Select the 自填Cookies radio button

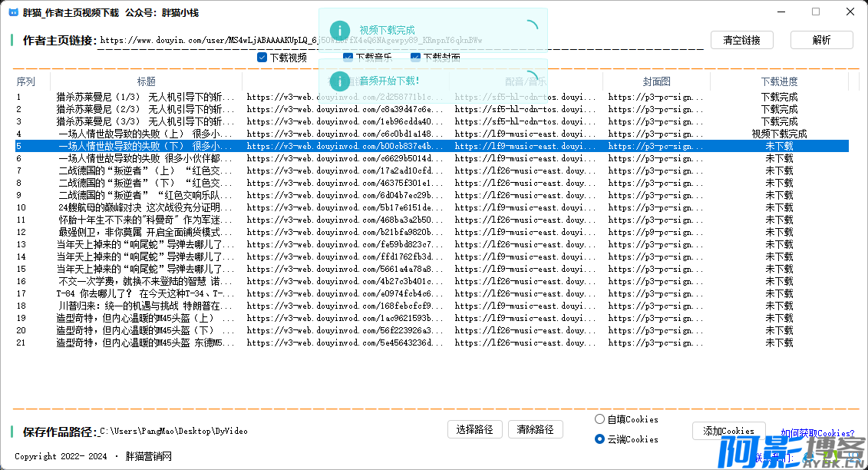(599, 419)
